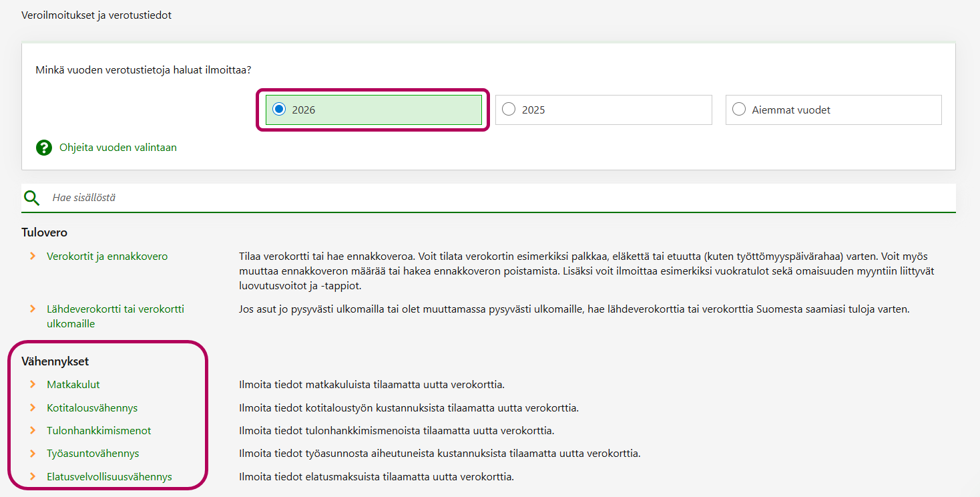Click the Elatusvelvollisuusvähennys link
This screenshot has width=980, height=497.
pos(109,477)
